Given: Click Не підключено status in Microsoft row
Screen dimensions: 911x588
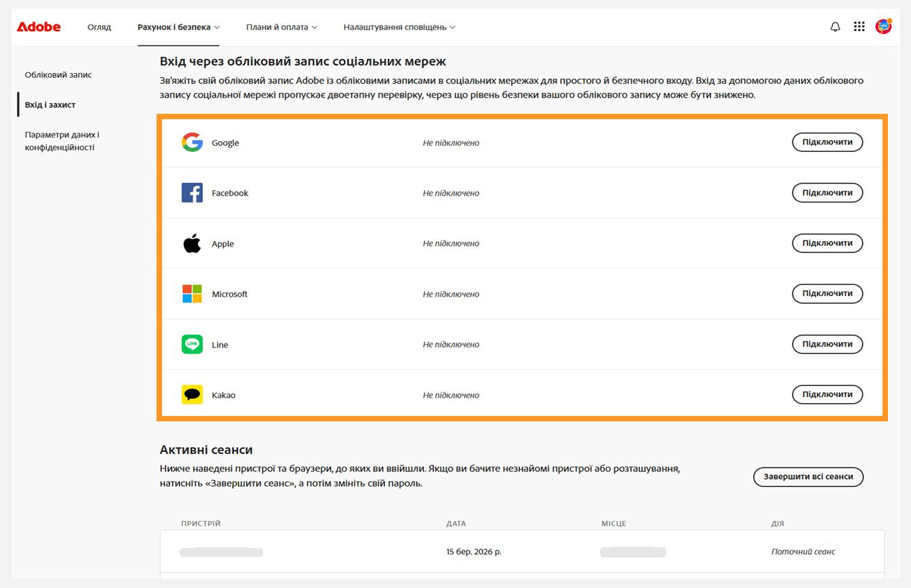Looking at the screenshot, I should pos(451,294).
